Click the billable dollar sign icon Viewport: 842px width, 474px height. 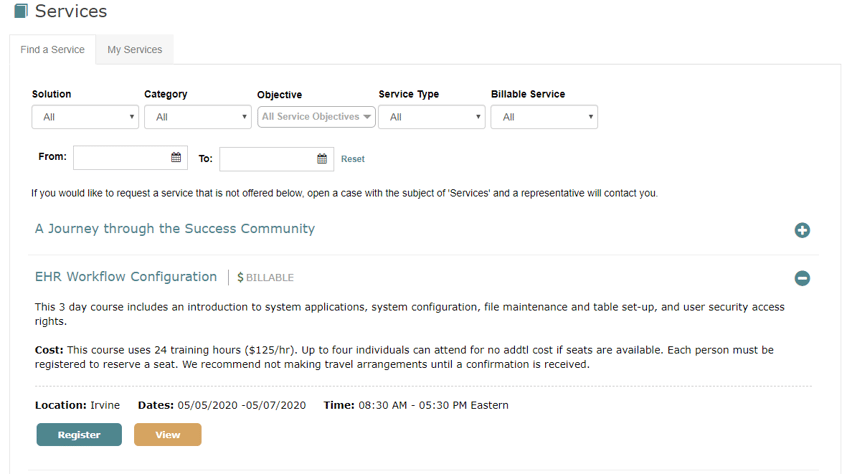[x=240, y=278]
